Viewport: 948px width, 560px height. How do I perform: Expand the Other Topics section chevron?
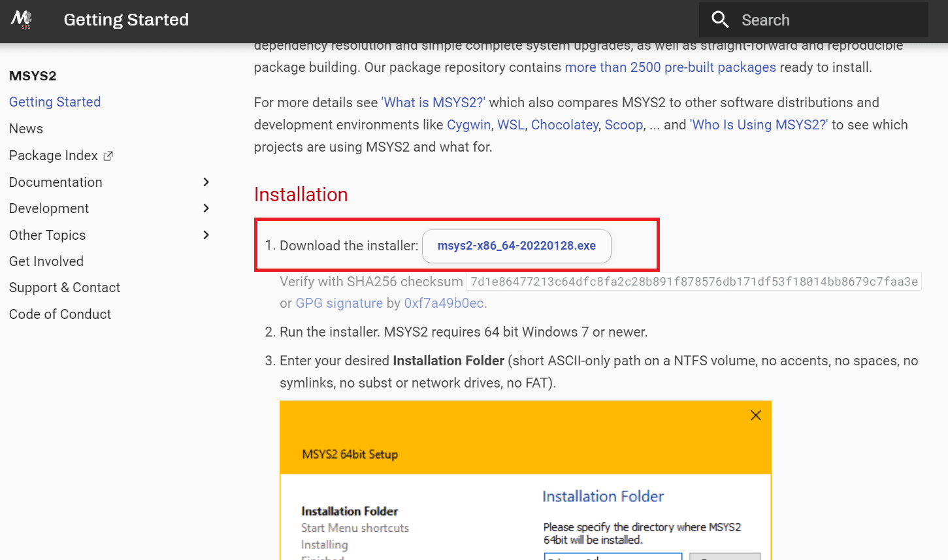(206, 235)
